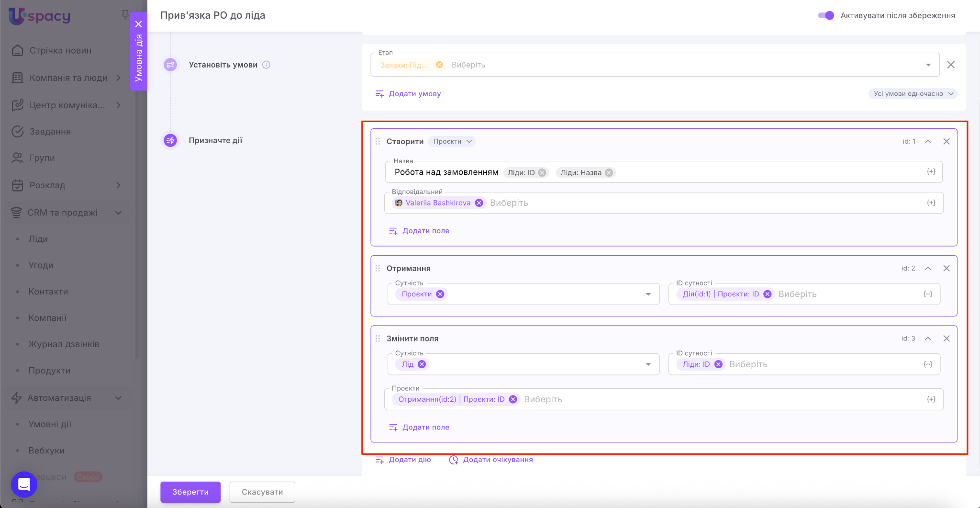Viewport: 980px width, 508px height.
Task: Click info icon next to 'Установіть умови'
Action: coord(267,65)
